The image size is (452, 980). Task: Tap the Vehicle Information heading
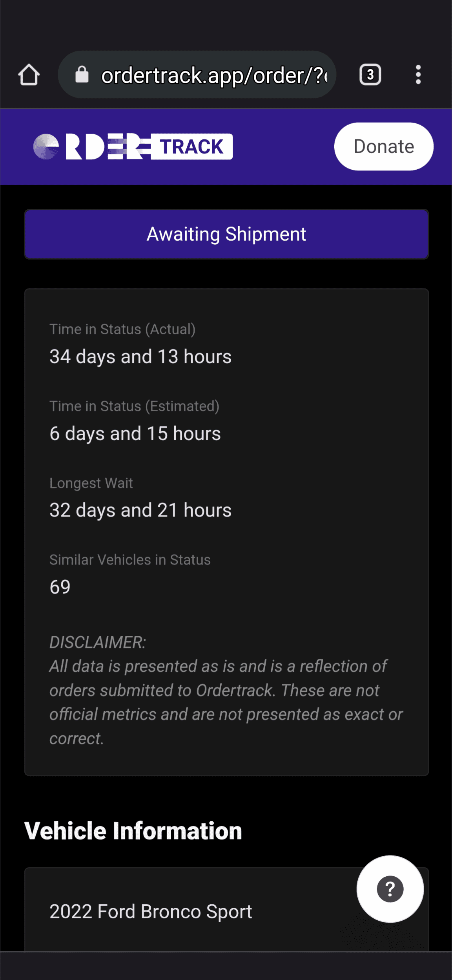133,831
